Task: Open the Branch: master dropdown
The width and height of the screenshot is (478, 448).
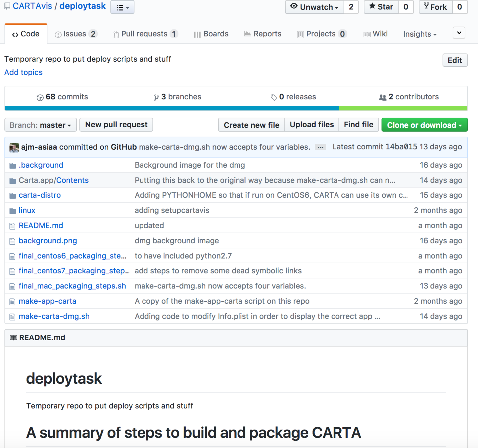Action: click(x=41, y=125)
